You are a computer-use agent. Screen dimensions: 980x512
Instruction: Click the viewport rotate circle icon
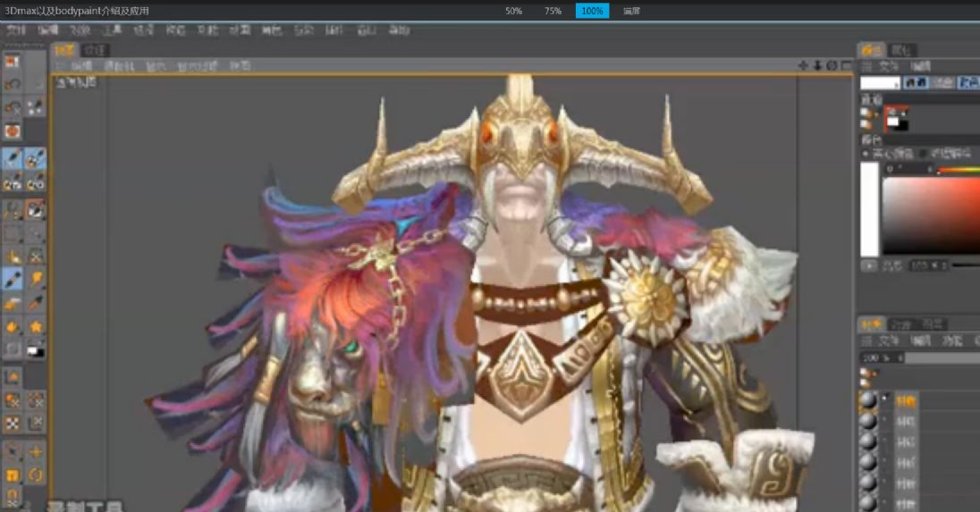pyautogui.click(x=832, y=65)
